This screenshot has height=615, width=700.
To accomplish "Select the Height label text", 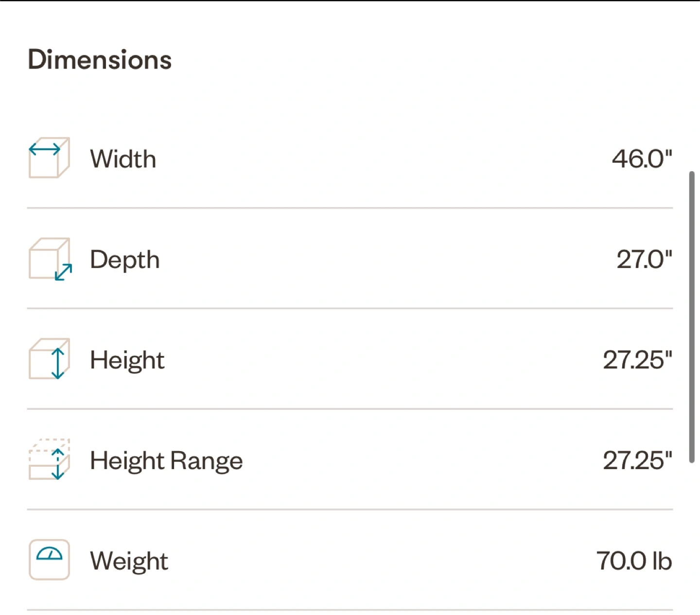I will [127, 361].
